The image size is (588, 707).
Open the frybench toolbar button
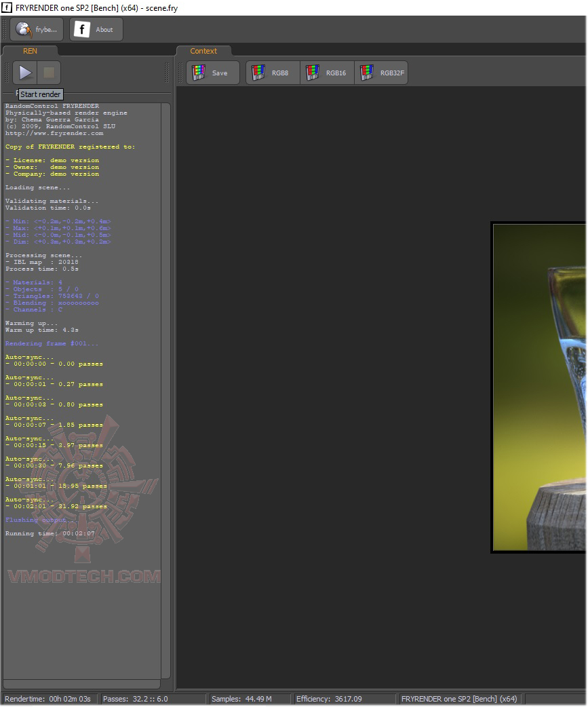37,29
